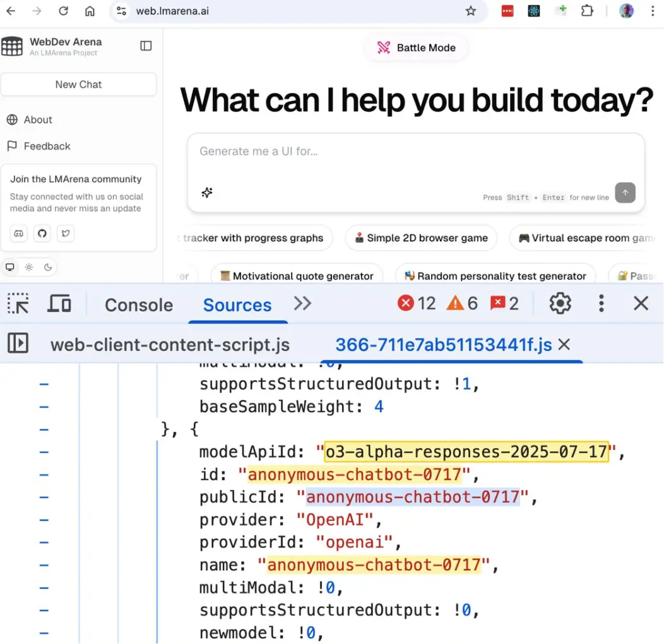This screenshot has width=664, height=644.
Task: Click the inspect element picker icon
Action: 18,304
